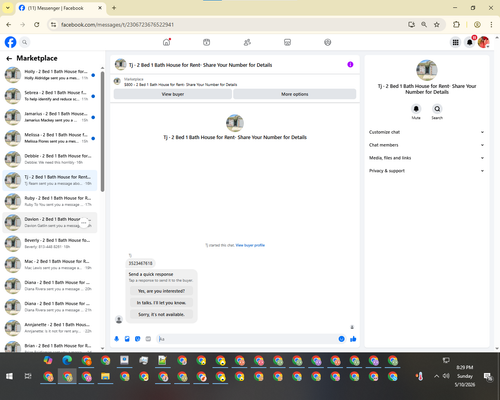
Task: Click the volume speaker tray icon
Action: tap(446, 376)
